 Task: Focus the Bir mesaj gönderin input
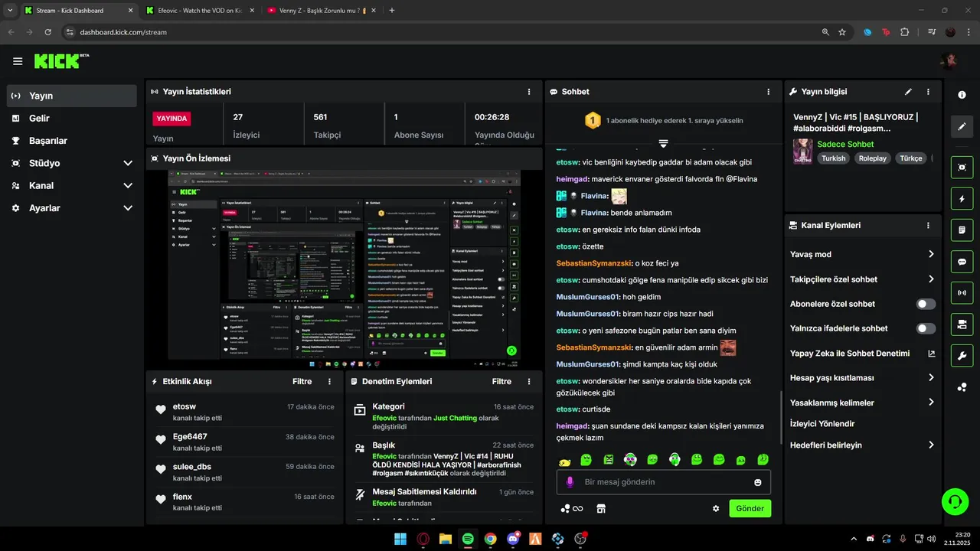(663, 482)
